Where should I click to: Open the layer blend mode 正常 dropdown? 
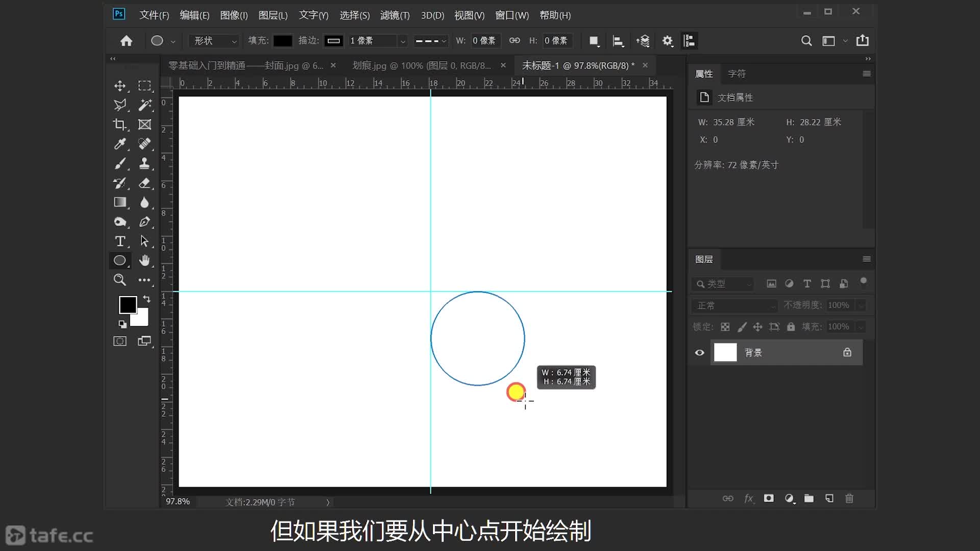(736, 306)
